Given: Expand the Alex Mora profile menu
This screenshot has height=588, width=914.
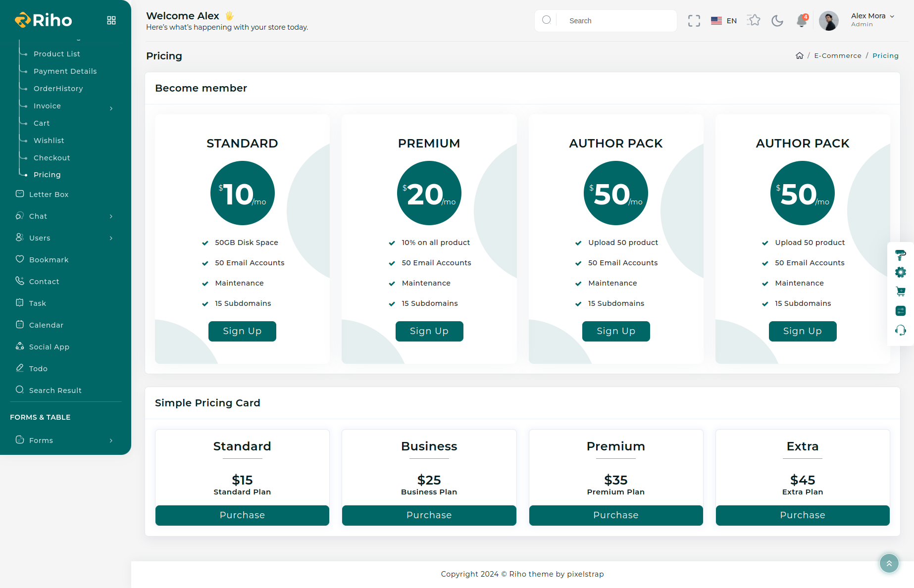Looking at the screenshot, I should click(872, 20).
